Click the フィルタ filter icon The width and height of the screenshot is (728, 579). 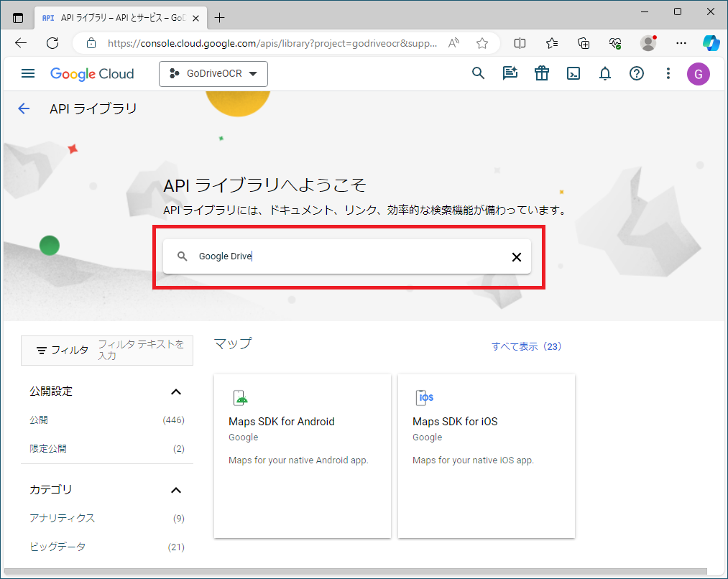[41, 351]
